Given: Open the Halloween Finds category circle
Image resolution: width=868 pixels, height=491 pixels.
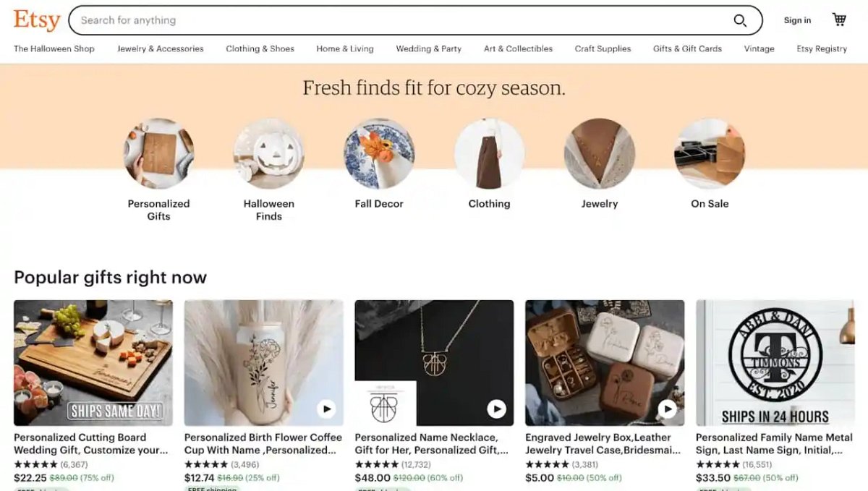Looking at the screenshot, I should point(269,153).
